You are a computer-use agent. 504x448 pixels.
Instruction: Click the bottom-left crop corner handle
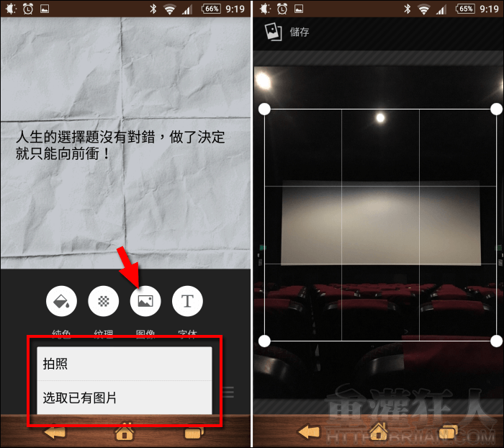(x=264, y=341)
